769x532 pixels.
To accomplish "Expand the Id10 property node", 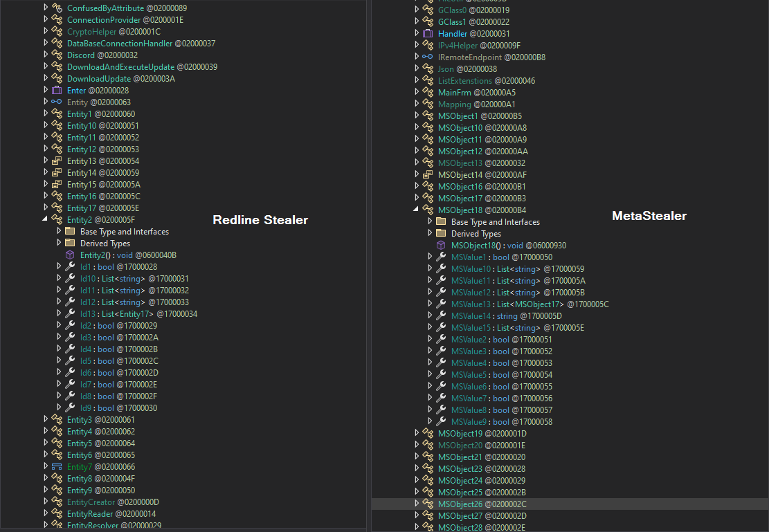I will pyautogui.click(x=59, y=279).
